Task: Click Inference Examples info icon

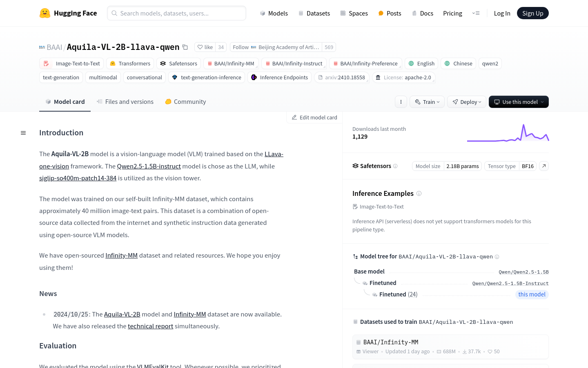Action: [x=419, y=193]
